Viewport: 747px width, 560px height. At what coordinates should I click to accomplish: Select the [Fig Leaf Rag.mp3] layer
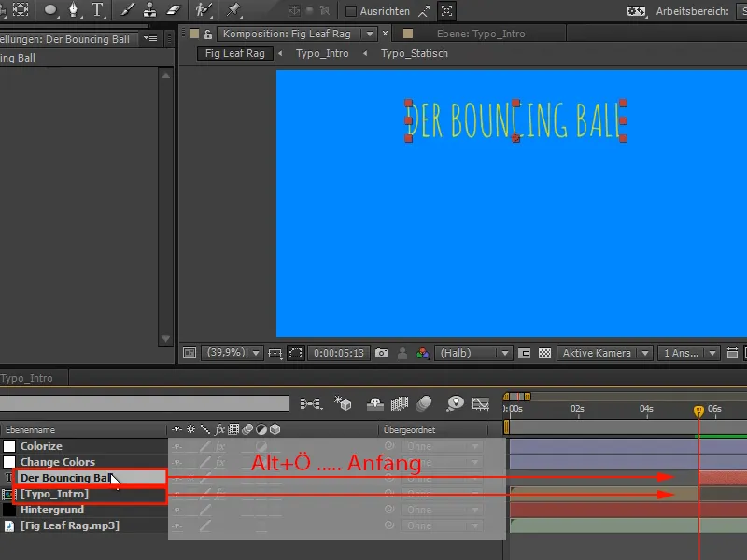click(x=70, y=525)
